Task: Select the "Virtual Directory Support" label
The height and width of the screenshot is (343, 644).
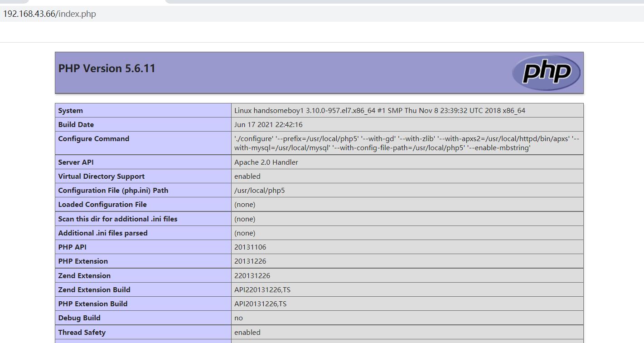Action: click(102, 176)
